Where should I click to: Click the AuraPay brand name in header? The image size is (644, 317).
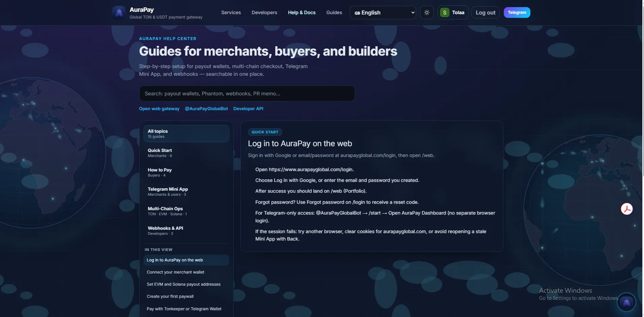point(142,10)
